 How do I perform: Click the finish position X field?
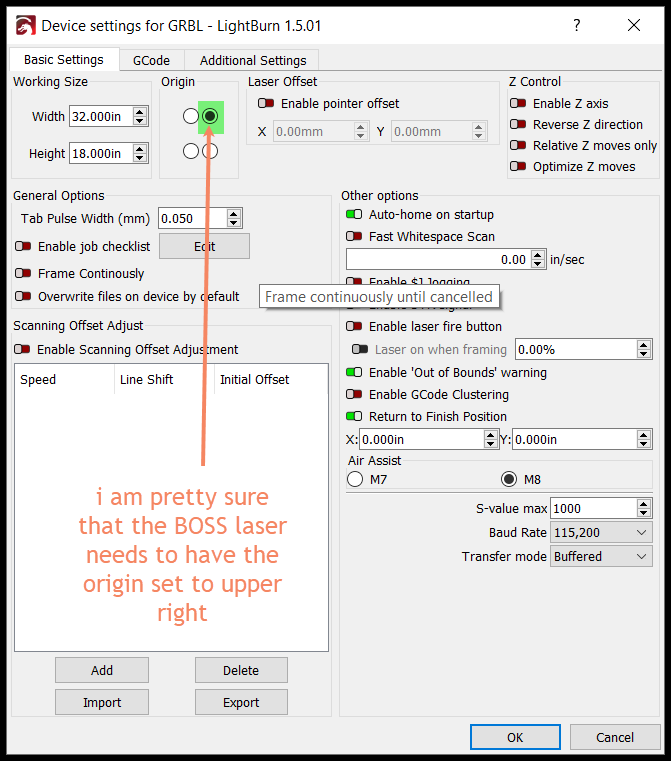tap(422, 439)
